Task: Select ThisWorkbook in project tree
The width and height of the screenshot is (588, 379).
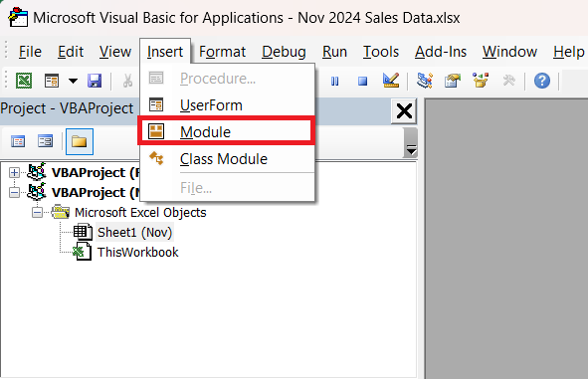Action: (137, 253)
